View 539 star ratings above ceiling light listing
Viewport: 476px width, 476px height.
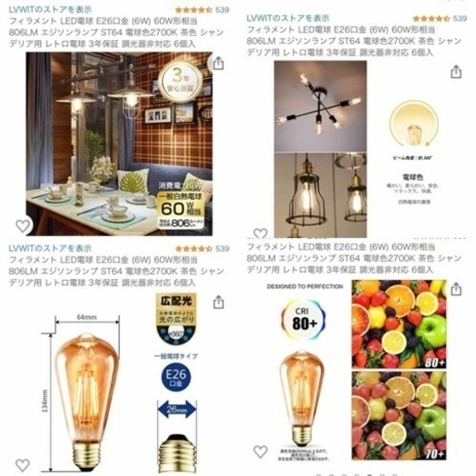pyautogui.click(x=440, y=19)
